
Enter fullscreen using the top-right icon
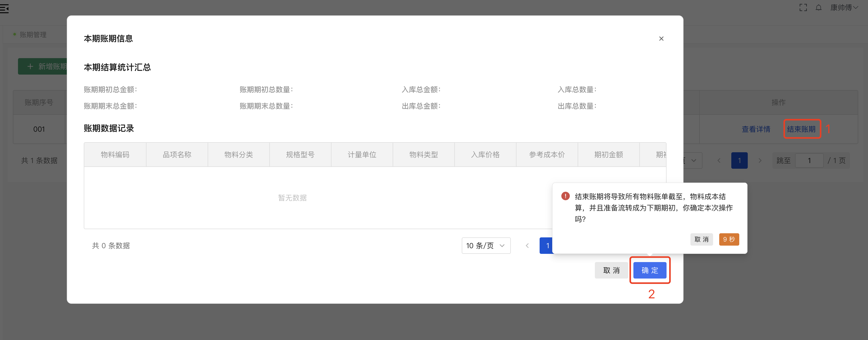(x=803, y=7)
